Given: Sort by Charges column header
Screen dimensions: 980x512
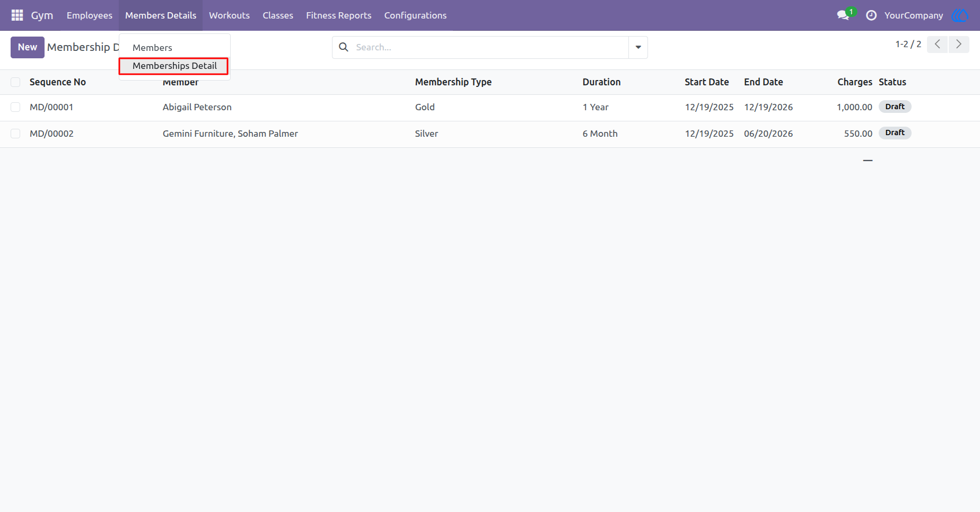Looking at the screenshot, I should (854, 82).
